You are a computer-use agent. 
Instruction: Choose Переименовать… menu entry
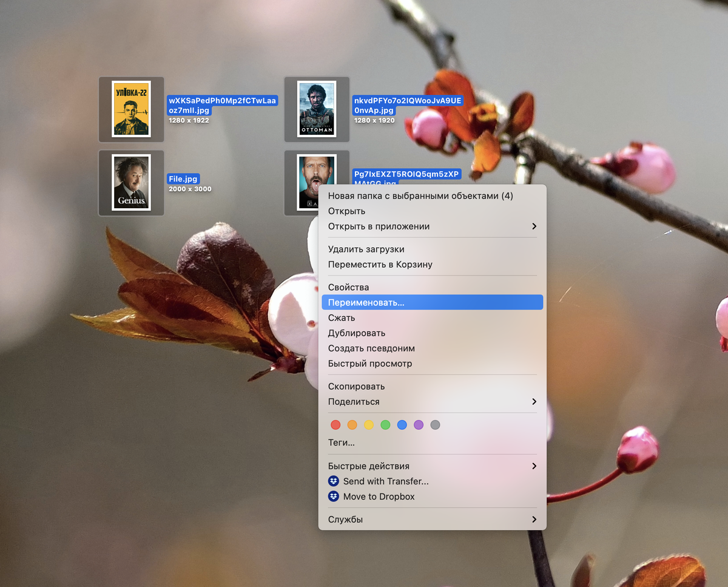pyautogui.click(x=433, y=302)
